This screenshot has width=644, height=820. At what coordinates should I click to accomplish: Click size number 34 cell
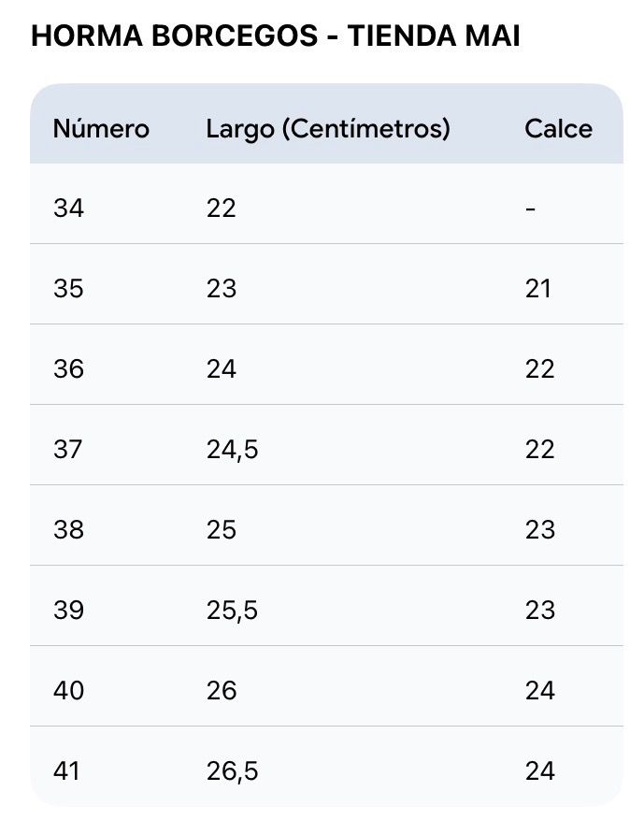click(68, 209)
